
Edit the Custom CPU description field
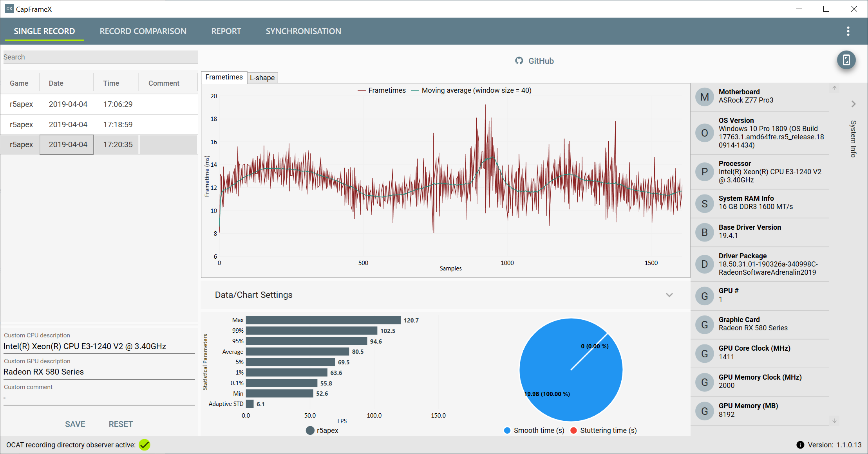pyautogui.click(x=99, y=346)
